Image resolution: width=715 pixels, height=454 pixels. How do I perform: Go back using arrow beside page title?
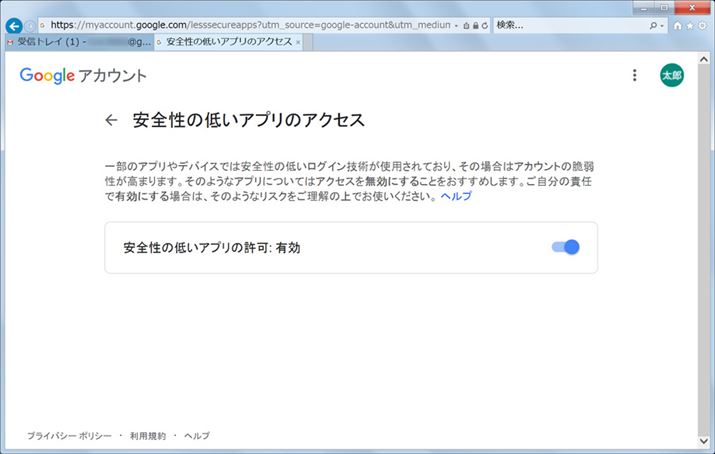pos(111,120)
